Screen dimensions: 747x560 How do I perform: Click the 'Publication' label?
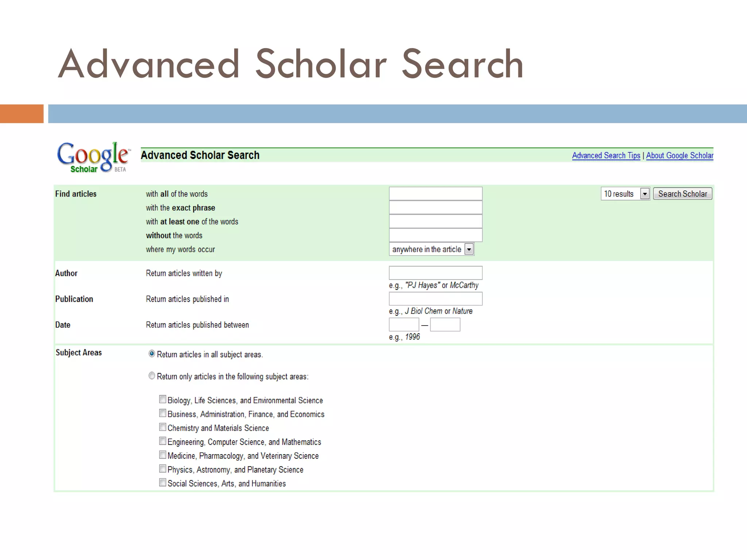[74, 299]
